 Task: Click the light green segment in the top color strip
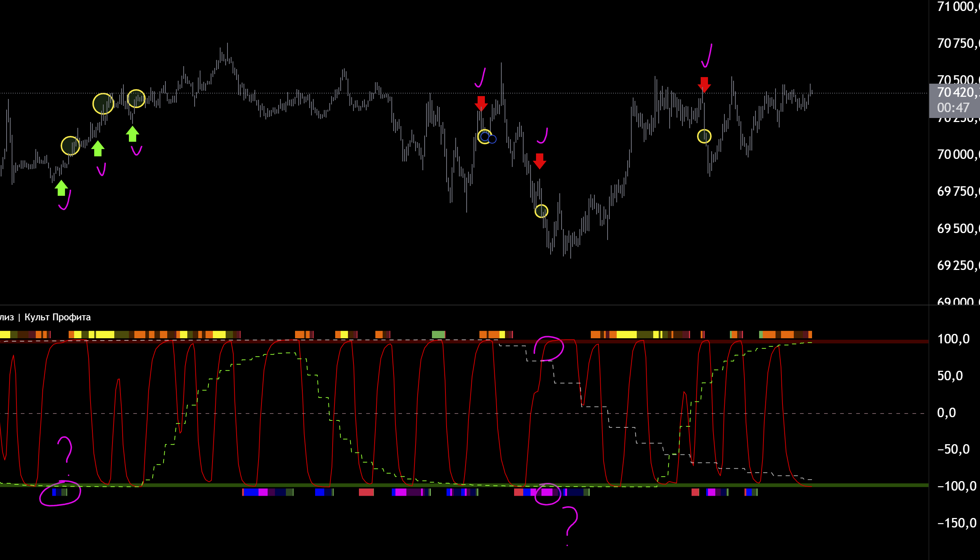click(438, 334)
